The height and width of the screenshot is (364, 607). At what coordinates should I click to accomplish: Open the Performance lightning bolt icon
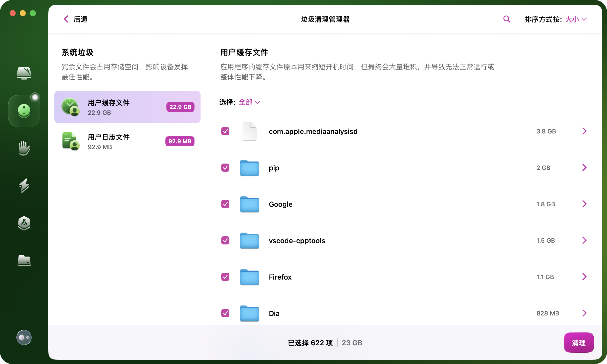[x=24, y=186]
